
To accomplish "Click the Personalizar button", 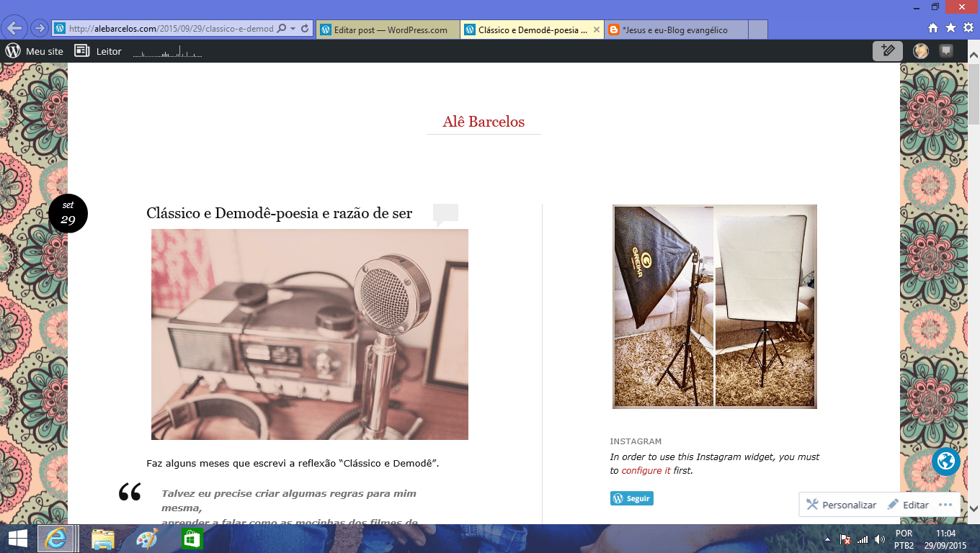I will pos(845,505).
